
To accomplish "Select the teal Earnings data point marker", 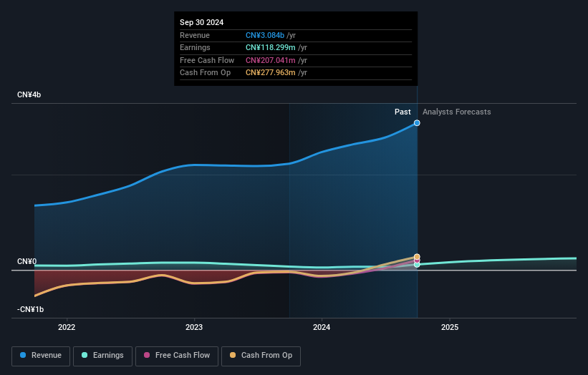I will [417, 265].
